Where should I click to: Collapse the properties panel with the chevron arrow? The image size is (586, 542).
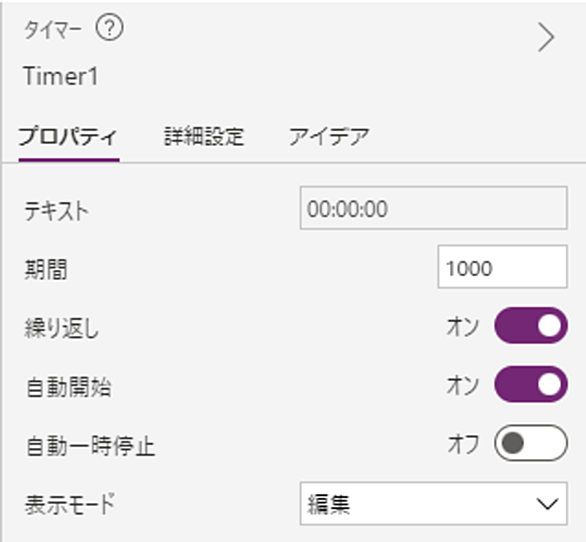click(x=546, y=37)
